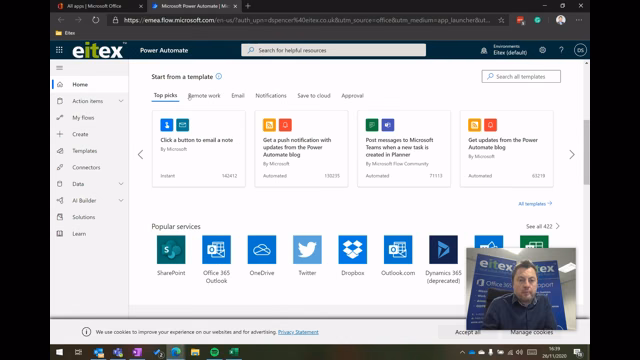
Task: Click the All templates link
Action: 535,203
